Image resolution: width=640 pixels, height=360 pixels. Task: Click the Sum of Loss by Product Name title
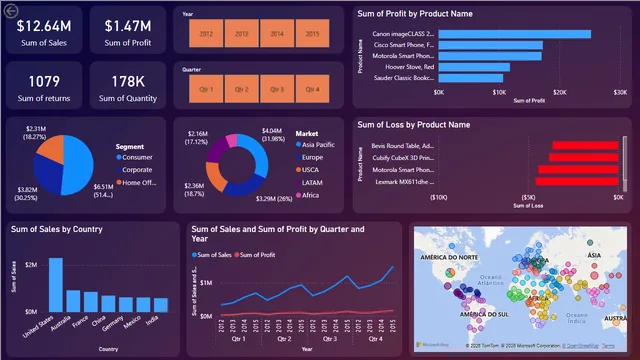tap(414, 124)
